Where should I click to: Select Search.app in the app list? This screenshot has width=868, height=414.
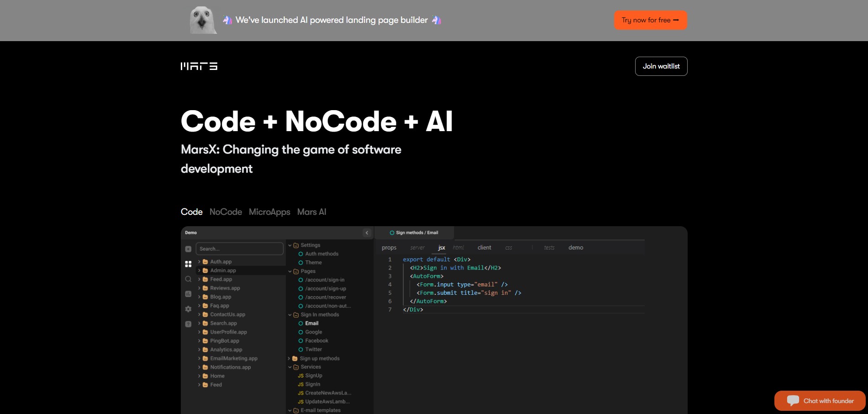pos(223,324)
